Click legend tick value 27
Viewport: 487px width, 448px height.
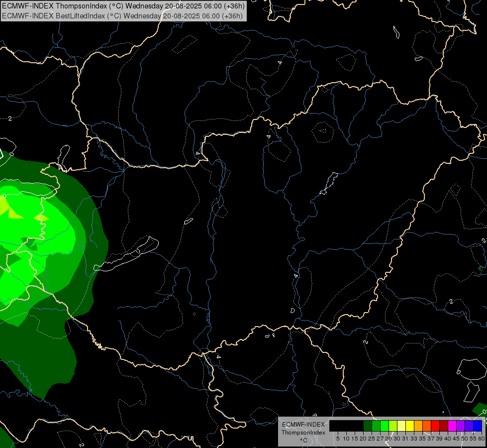[380, 439]
